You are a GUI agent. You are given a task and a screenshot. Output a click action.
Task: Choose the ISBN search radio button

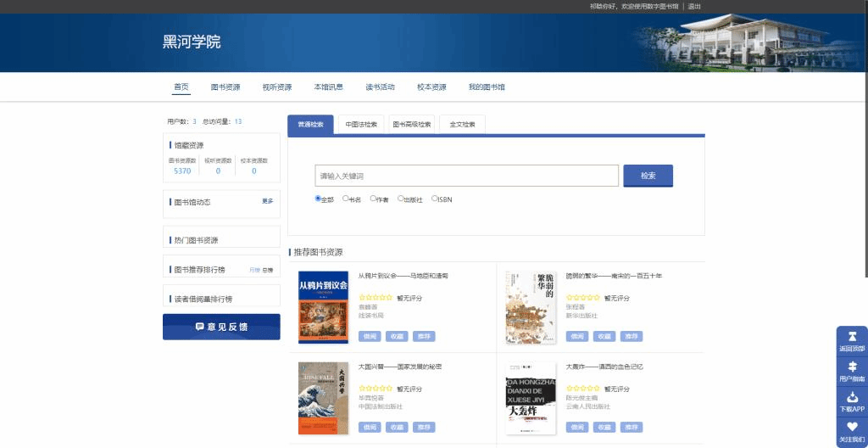[x=435, y=198]
